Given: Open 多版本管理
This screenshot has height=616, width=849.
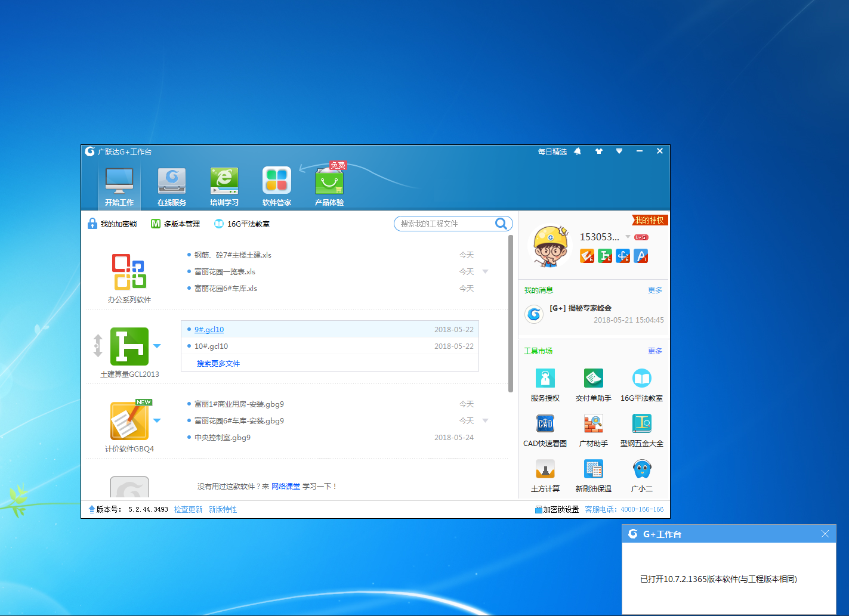Looking at the screenshot, I should (175, 224).
